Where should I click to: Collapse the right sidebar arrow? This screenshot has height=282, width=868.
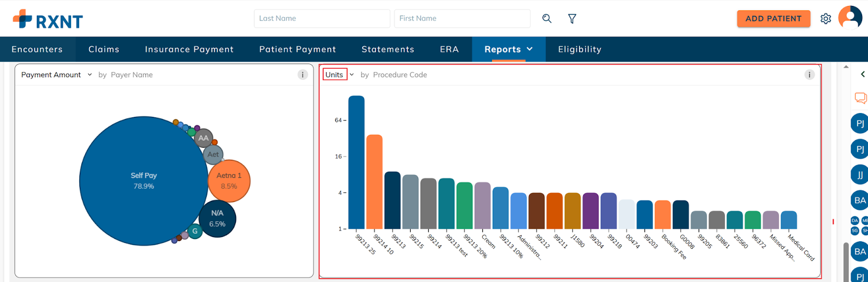click(x=863, y=74)
